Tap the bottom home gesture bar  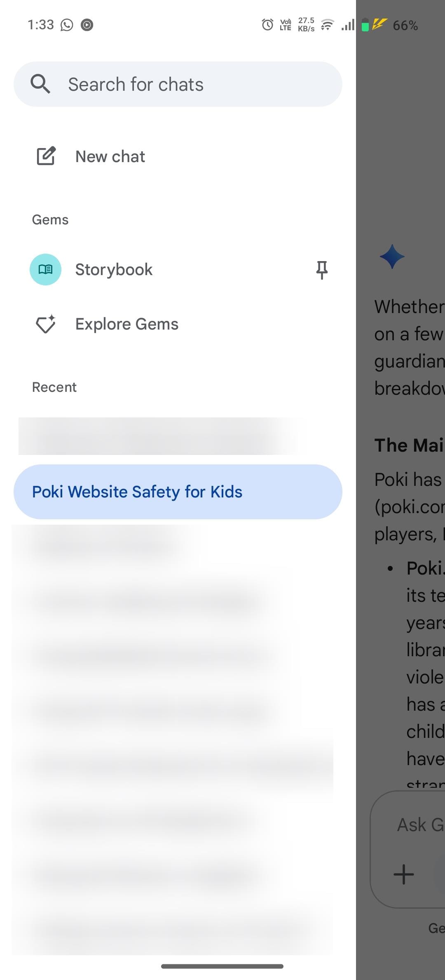[222, 966]
